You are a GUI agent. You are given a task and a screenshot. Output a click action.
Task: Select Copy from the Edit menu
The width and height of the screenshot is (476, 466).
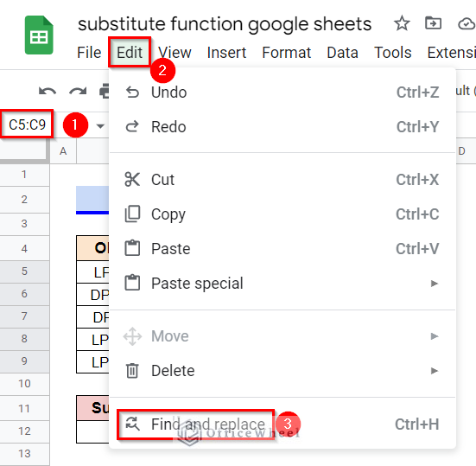pyautogui.click(x=282, y=214)
